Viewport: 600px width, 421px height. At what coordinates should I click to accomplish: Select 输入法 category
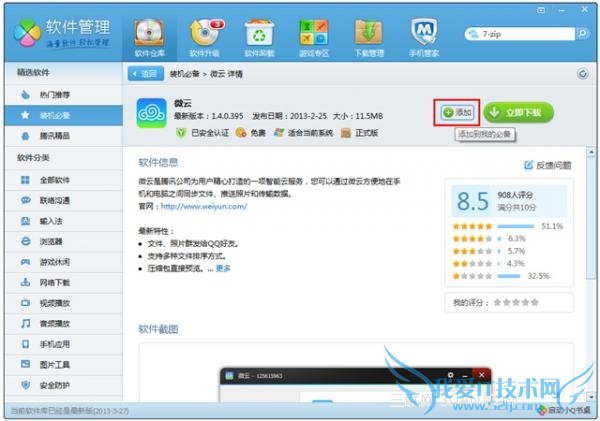click(x=64, y=221)
